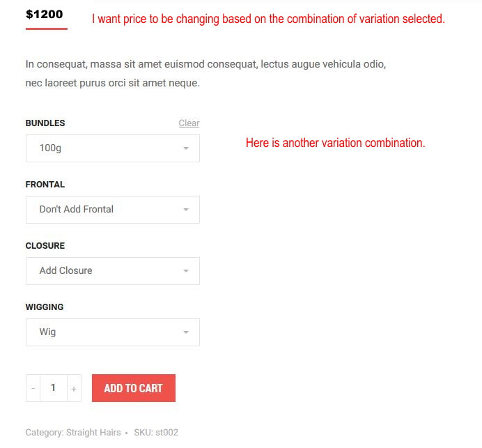This screenshot has height=448, width=482.
Task: Click the caret arrow on the Frontal selector
Action: [186, 210]
